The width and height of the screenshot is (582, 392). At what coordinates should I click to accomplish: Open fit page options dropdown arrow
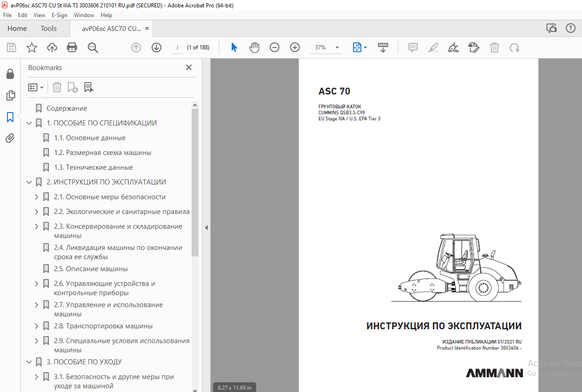point(366,48)
